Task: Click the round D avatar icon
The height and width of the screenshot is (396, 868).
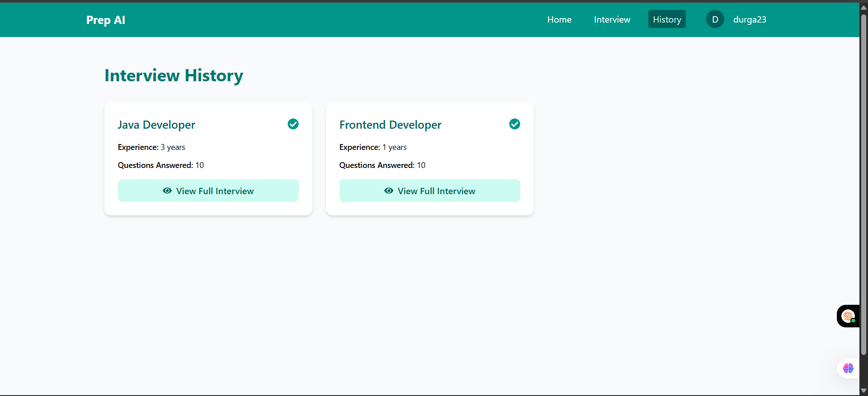Action: 715,19
